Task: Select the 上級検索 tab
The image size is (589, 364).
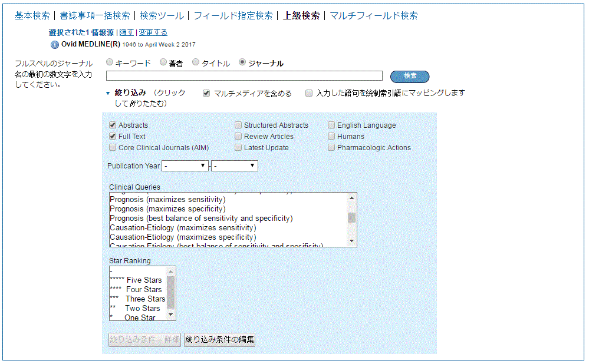Action: pyautogui.click(x=301, y=15)
